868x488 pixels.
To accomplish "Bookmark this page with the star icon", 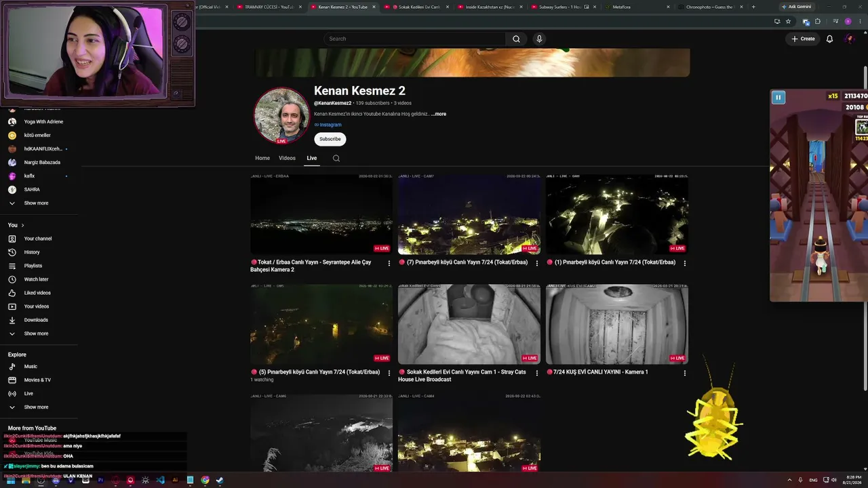I will [x=788, y=21].
